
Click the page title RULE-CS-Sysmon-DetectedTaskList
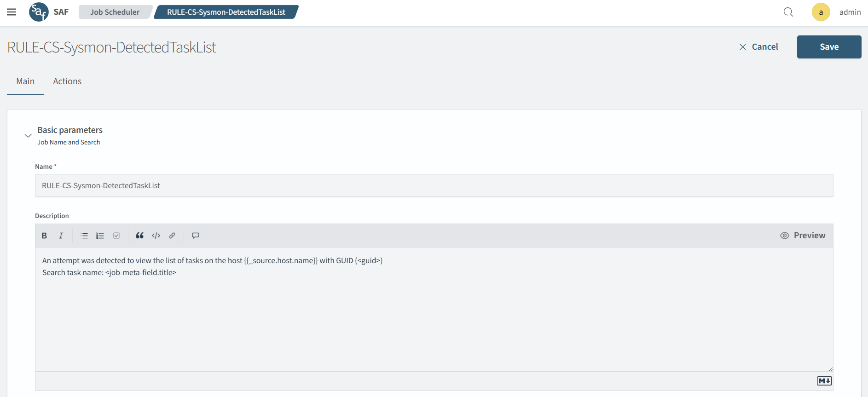(x=111, y=47)
